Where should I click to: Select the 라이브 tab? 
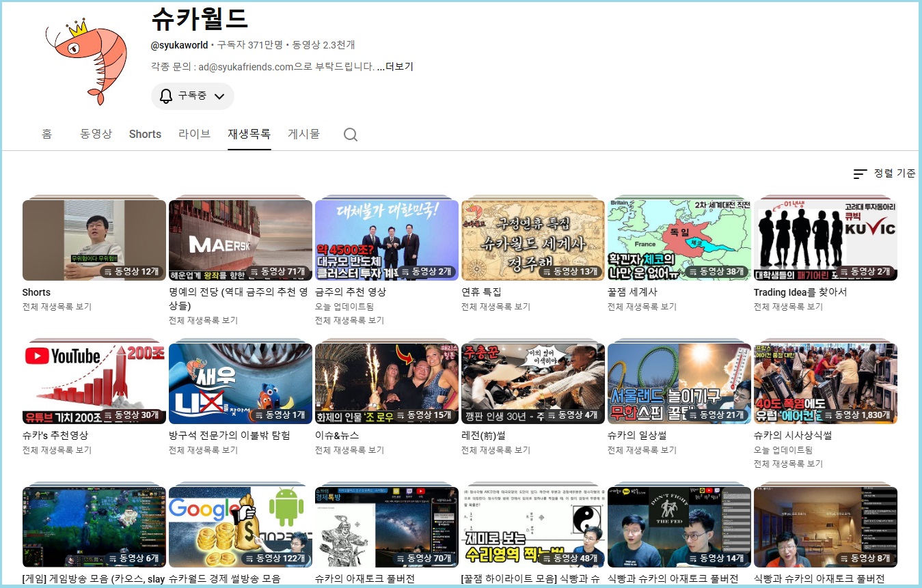[195, 134]
